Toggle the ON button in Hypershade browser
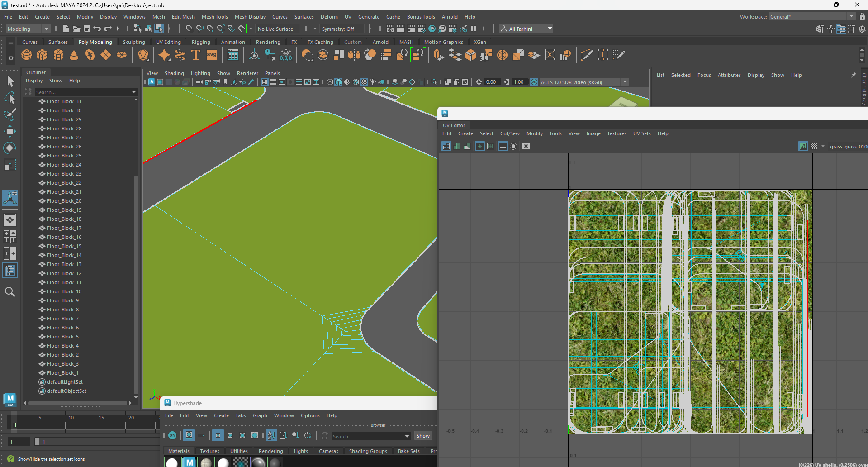Screen dimensions: 868x467 (172, 435)
